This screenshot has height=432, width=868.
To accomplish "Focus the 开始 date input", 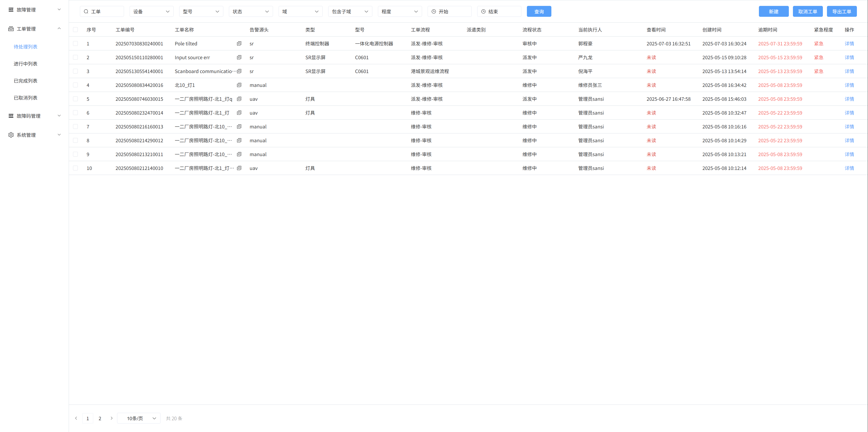I will point(450,11).
